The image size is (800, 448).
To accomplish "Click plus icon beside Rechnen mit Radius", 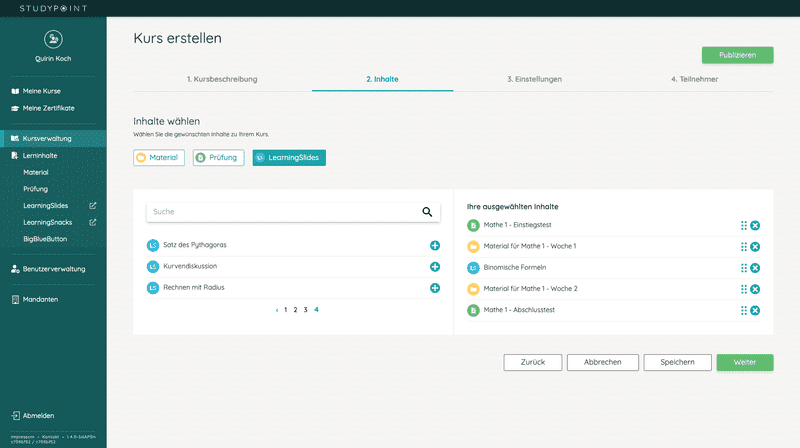I will click(x=435, y=288).
